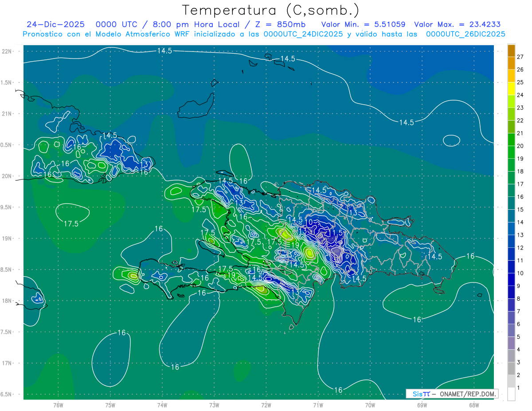Click the "68W" longitude axis label
The height and width of the screenshot is (411, 532).
(474, 405)
